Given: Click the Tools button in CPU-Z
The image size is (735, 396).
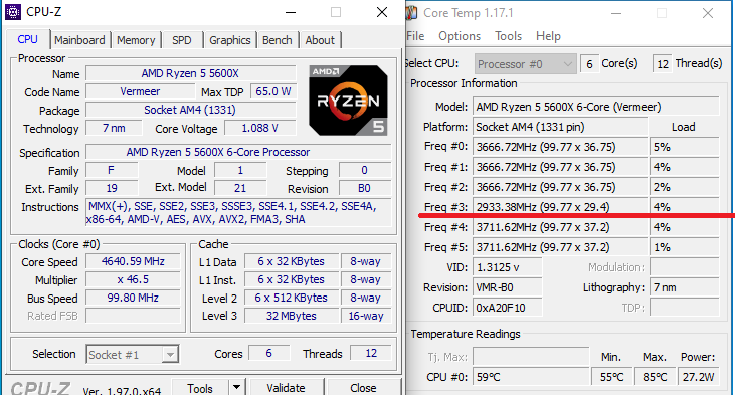Looking at the screenshot, I should 200,388.
